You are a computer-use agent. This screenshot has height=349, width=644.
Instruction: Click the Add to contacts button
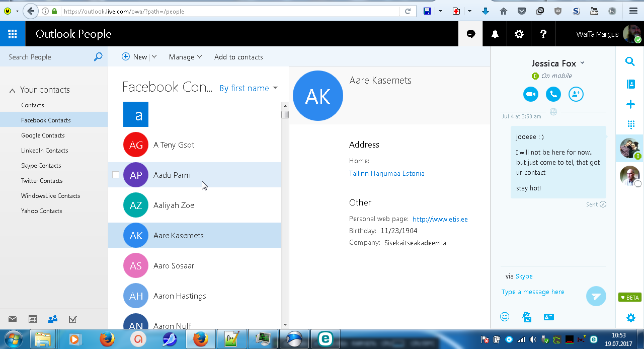[x=238, y=57]
